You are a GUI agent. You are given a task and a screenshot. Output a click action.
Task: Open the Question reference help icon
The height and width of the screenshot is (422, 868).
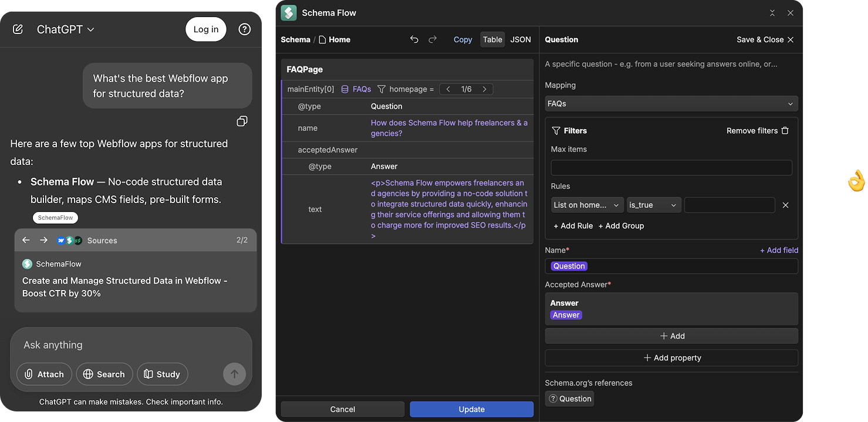point(552,399)
